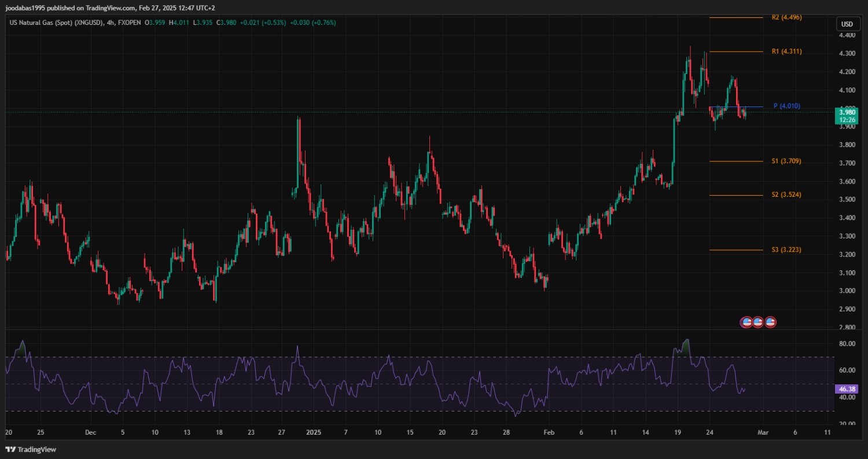Select the S1 (3.709) pivot label

(786, 161)
